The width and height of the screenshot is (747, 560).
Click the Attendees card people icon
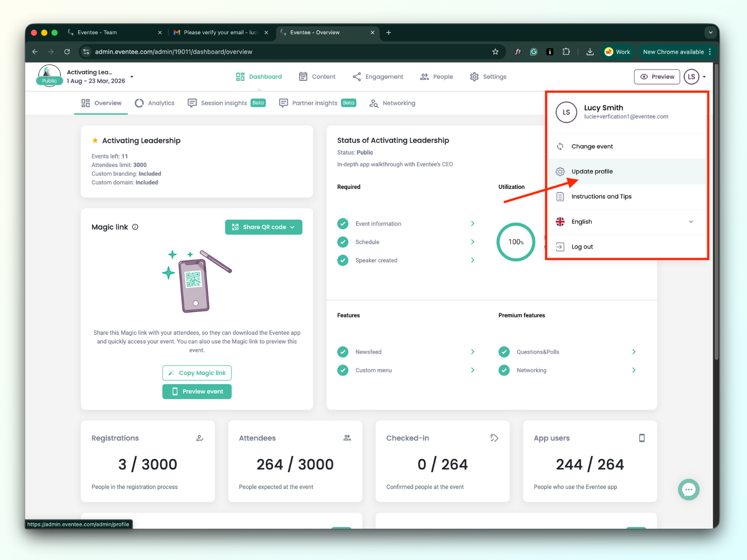click(347, 438)
